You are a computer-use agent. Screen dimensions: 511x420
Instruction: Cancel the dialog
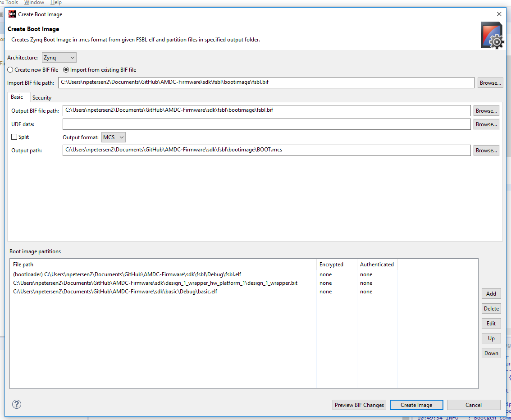(474, 405)
